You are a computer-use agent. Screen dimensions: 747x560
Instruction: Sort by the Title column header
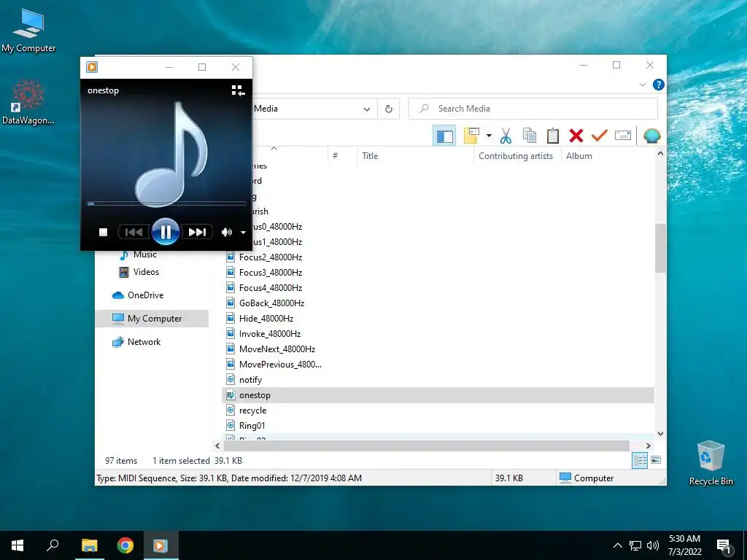pyautogui.click(x=415, y=156)
